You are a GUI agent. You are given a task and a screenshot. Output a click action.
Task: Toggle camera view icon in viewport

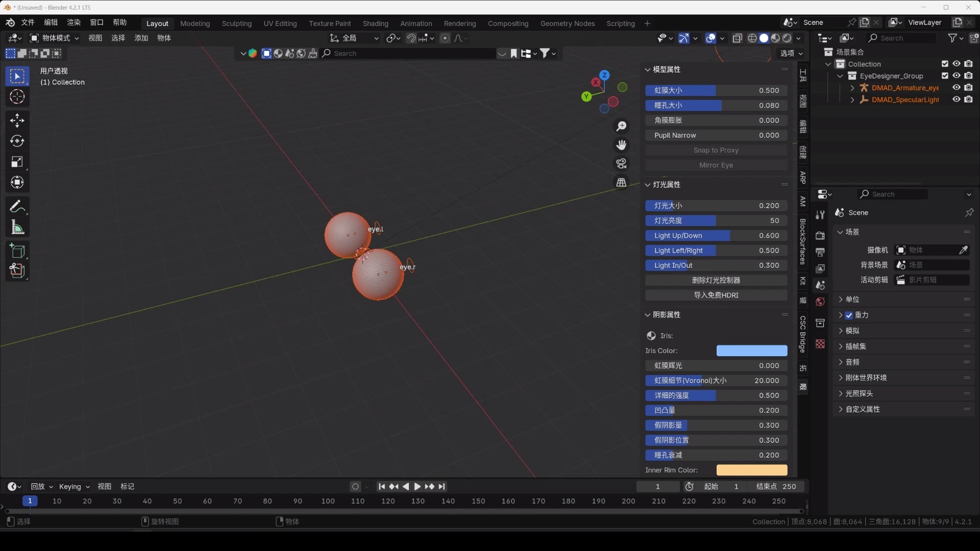[x=621, y=163]
